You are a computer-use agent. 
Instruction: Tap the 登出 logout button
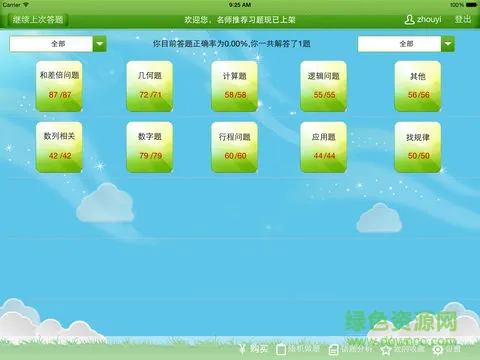click(463, 20)
